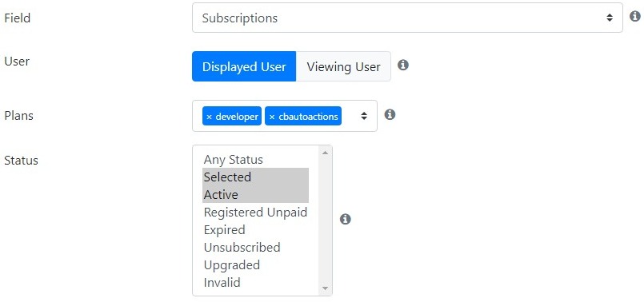
Task: Click the info icon beside the Status list
Action: click(x=346, y=219)
